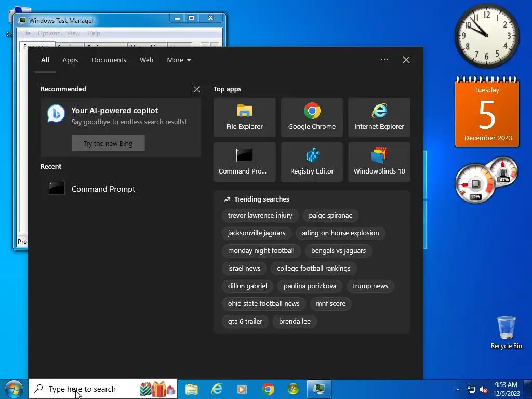Open File Explorer from Top apps
Image resolution: width=532 pixels, height=399 pixels.
coord(244,117)
